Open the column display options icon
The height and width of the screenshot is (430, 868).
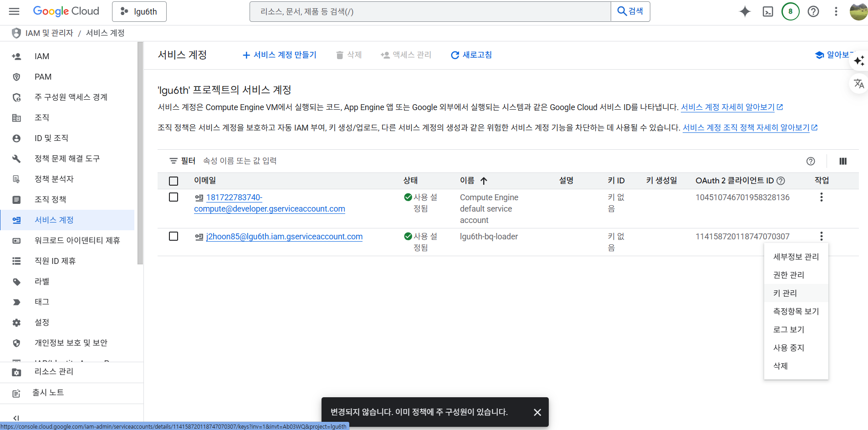pos(843,161)
